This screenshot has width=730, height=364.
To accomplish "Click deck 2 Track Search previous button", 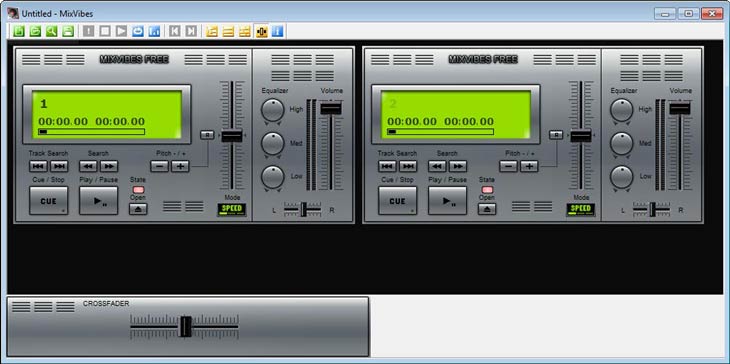I will tap(387, 166).
